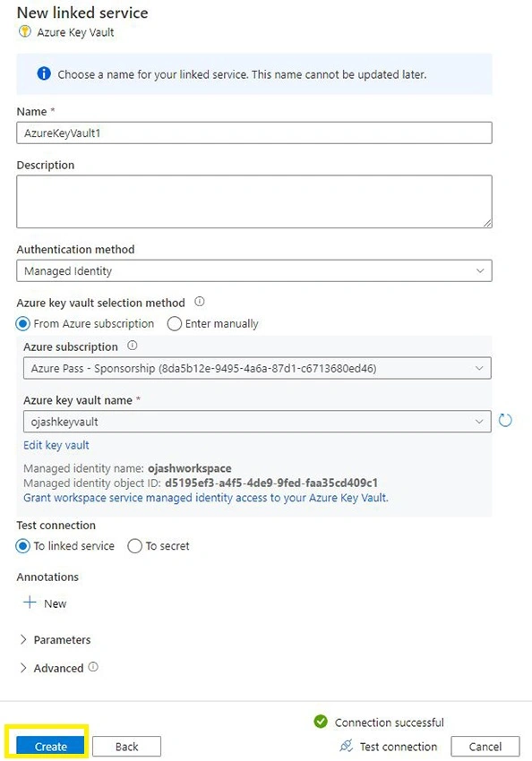
Task: Click the Create button
Action: pos(50,747)
